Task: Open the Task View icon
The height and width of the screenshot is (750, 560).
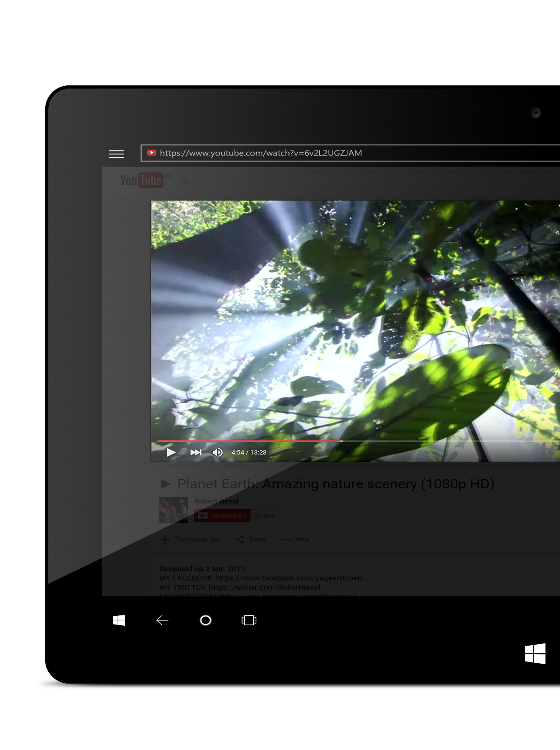Action: click(x=249, y=620)
